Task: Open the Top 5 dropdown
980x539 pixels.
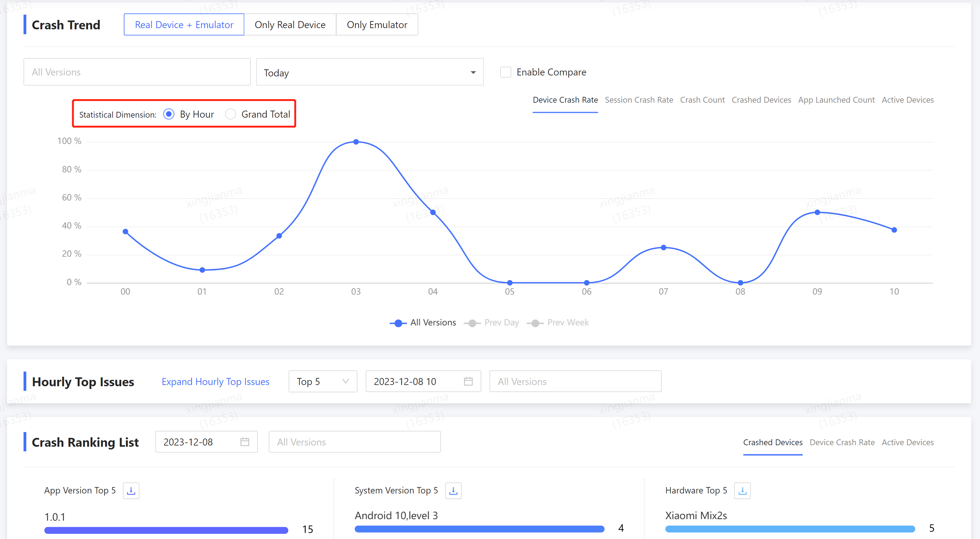Action: [x=323, y=381]
